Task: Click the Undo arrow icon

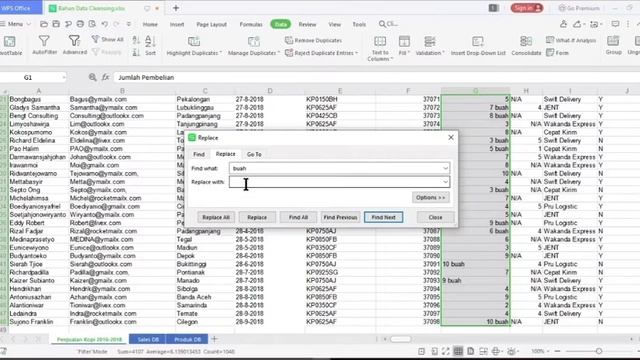Action: (104, 24)
